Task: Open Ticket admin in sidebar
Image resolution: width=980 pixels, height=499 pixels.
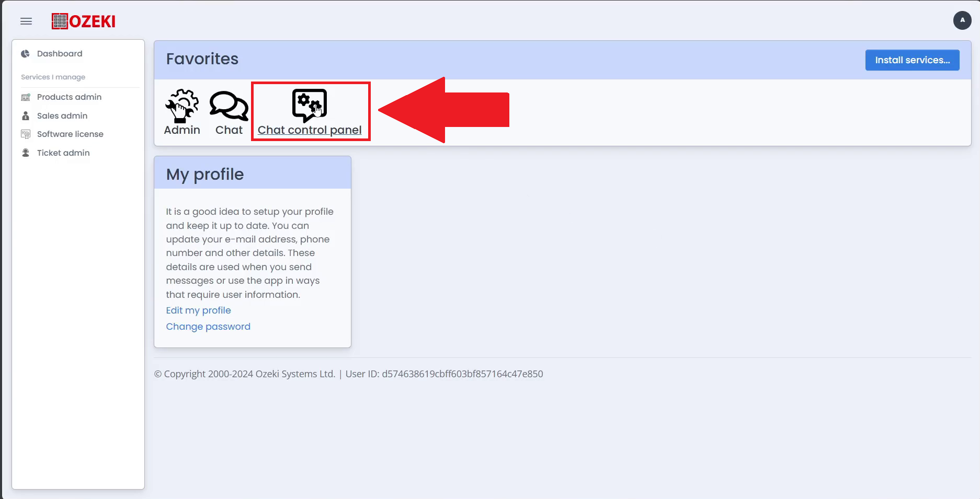Action: [63, 153]
